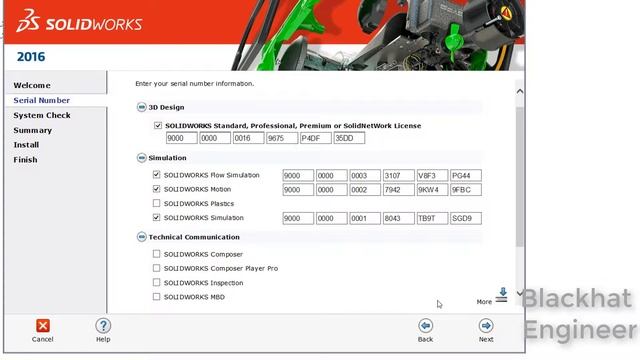Viewport: 640px width, 360px height.
Task: Click Motion serial field 7942
Action: click(x=398, y=190)
